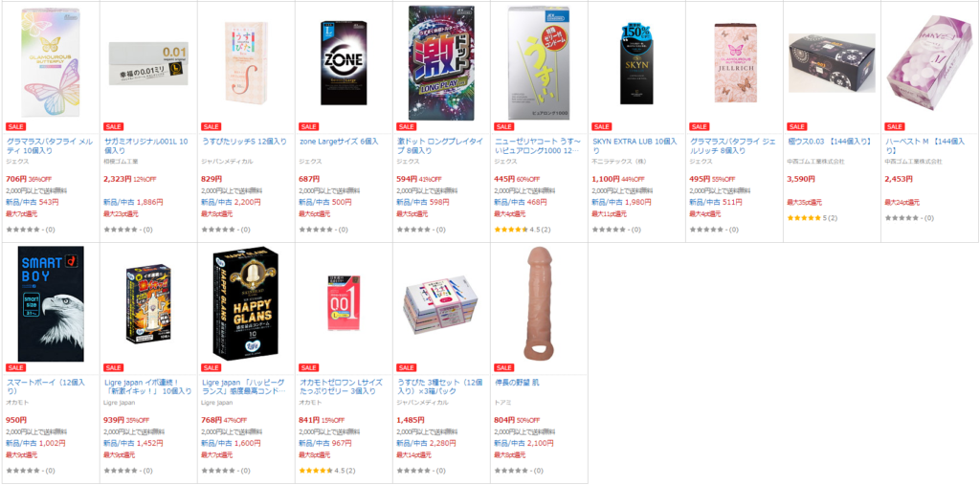
Task: Open the スマートボーイ（12個入り） product link
Action: [x=45, y=386]
